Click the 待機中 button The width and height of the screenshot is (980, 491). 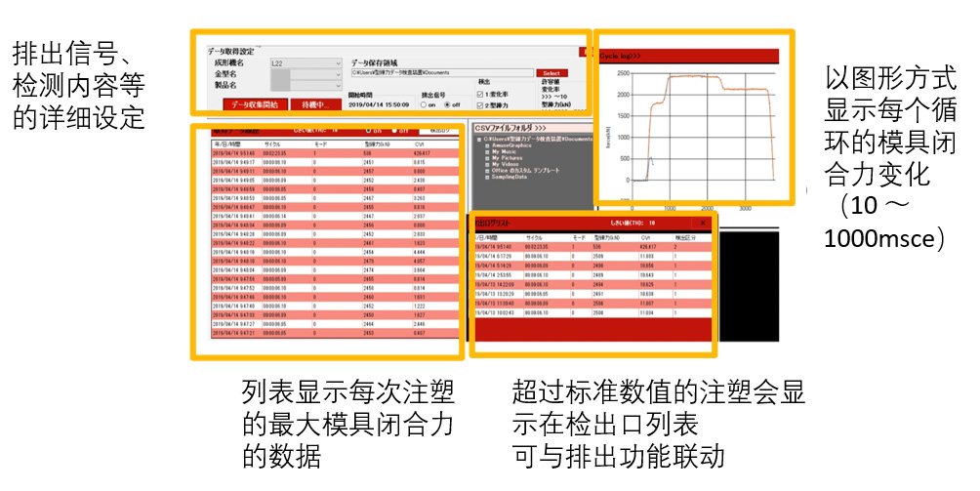click(313, 104)
